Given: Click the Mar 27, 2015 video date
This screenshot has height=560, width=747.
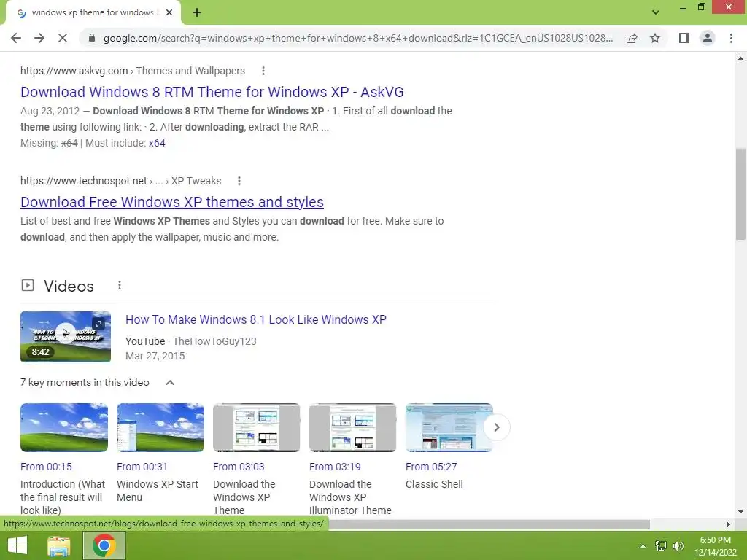Looking at the screenshot, I should [x=155, y=356].
